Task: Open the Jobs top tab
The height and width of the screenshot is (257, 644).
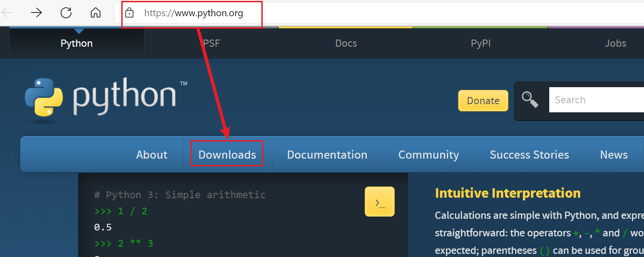Action: [x=596, y=43]
